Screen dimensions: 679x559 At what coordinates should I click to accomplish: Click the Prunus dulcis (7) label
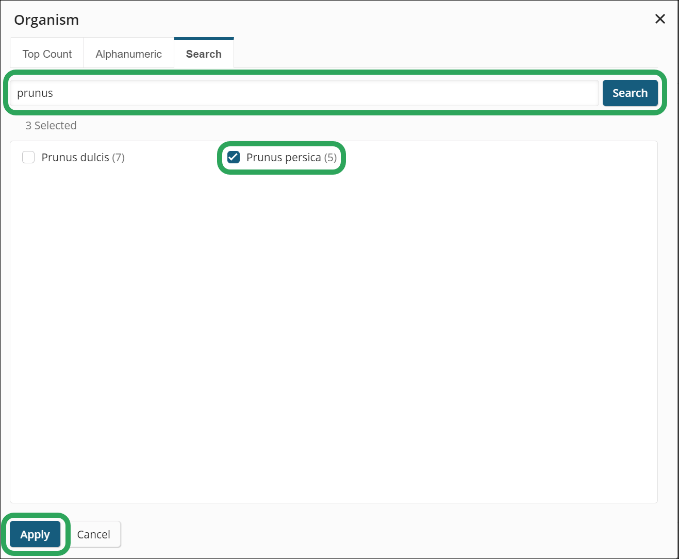click(x=83, y=157)
